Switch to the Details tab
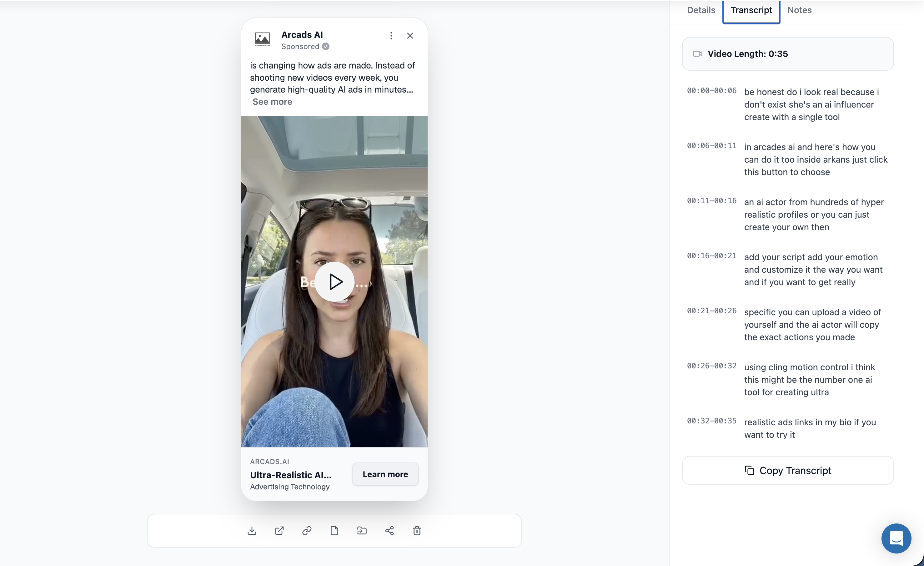Screen dimensions: 924x566 (x=701, y=10)
